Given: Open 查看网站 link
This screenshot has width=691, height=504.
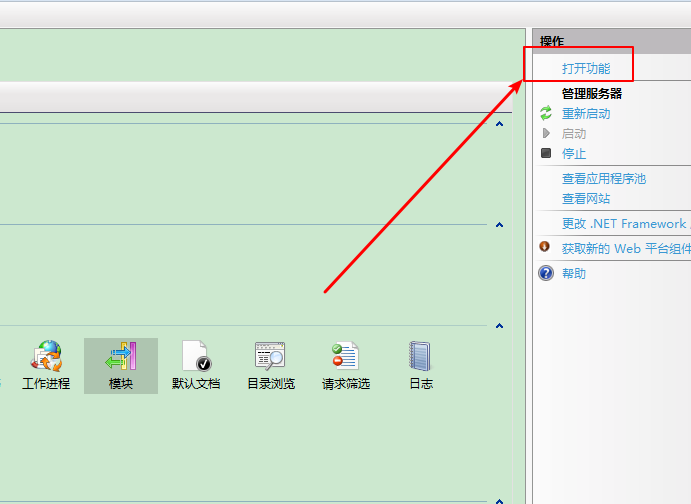Looking at the screenshot, I should pyautogui.click(x=586, y=199).
